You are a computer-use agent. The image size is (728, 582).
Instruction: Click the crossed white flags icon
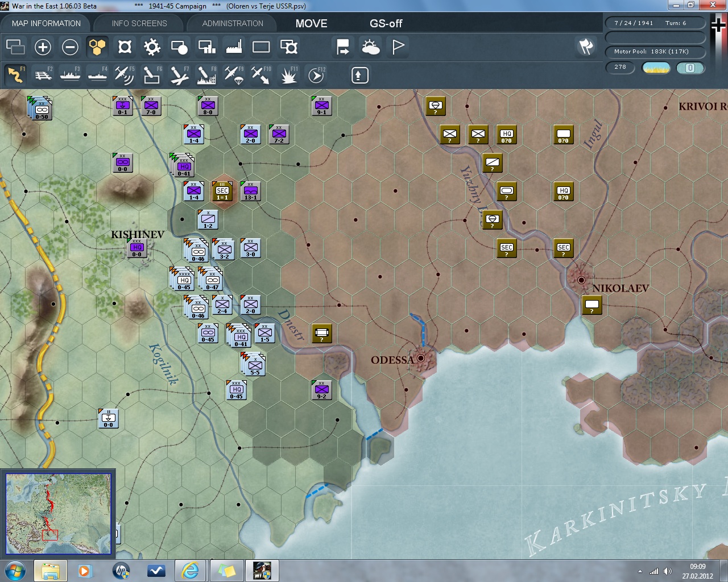point(586,47)
